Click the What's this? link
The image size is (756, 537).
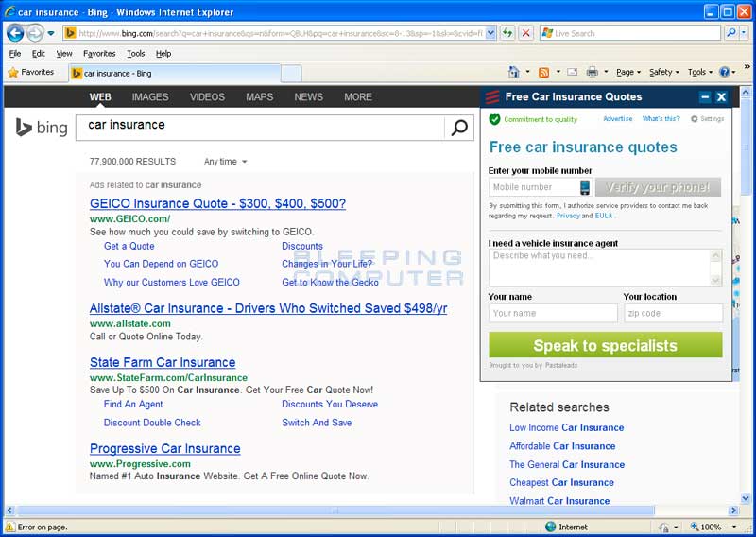pos(661,119)
